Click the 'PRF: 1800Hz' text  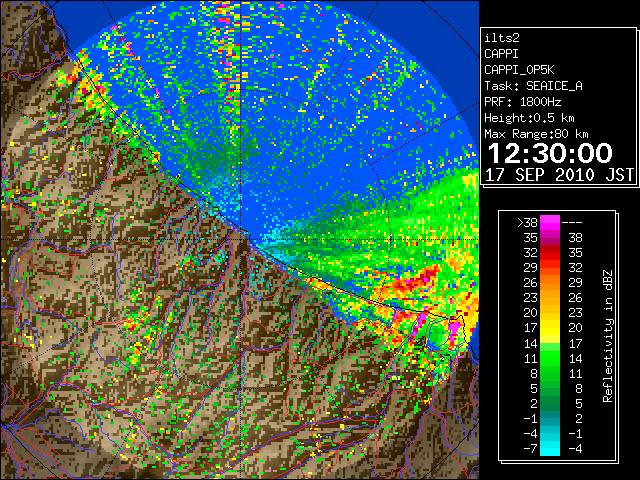pyautogui.click(x=522, y=102)
